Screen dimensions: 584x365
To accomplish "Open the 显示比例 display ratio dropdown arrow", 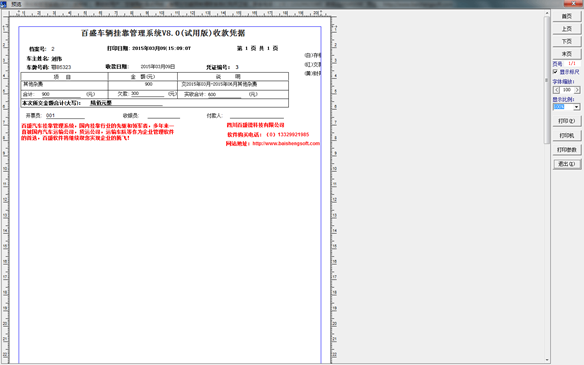I will pyautogui.click(x=577, y=107).
